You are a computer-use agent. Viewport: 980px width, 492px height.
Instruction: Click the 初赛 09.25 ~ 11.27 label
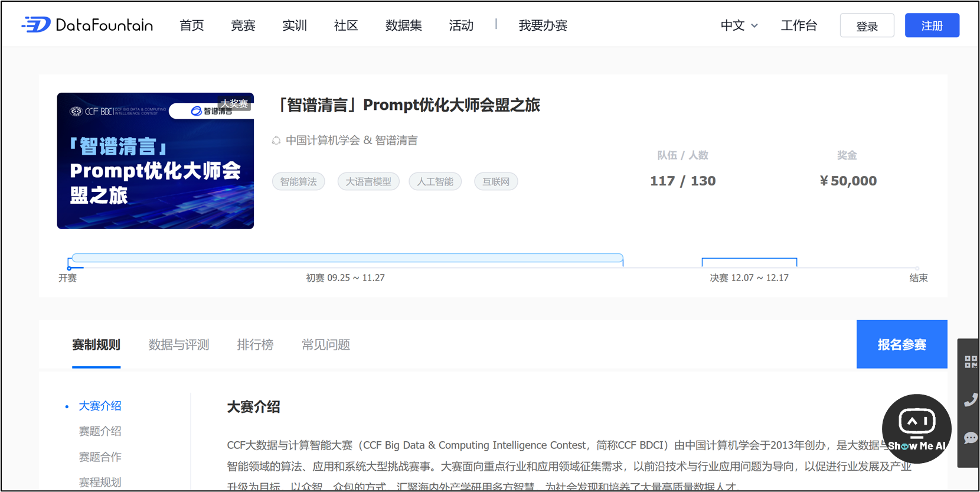(x=345, y=278)
